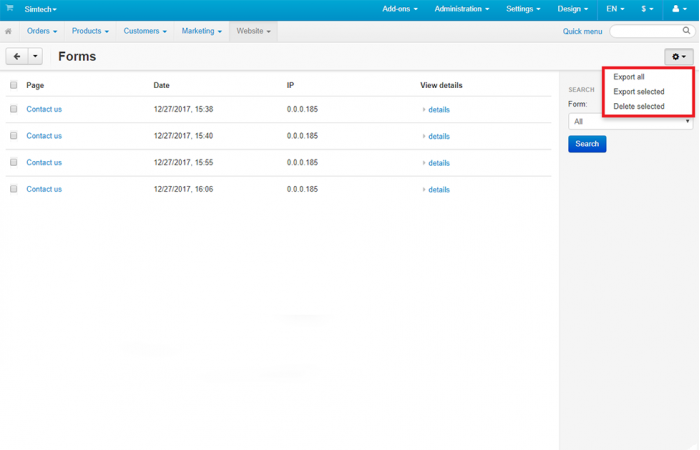Open Contact us link dated 16:06

(44, 189)
